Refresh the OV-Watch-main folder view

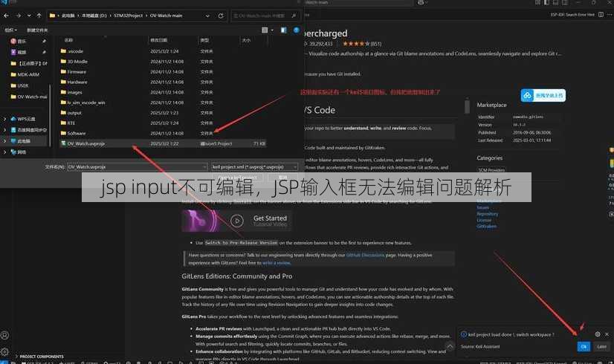[x=221, y=16]
